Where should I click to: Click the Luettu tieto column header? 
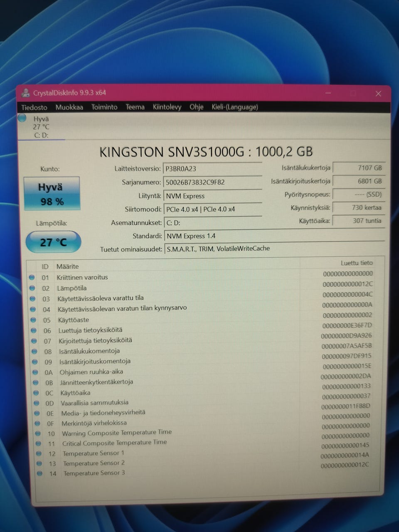[x=357, y=263]
